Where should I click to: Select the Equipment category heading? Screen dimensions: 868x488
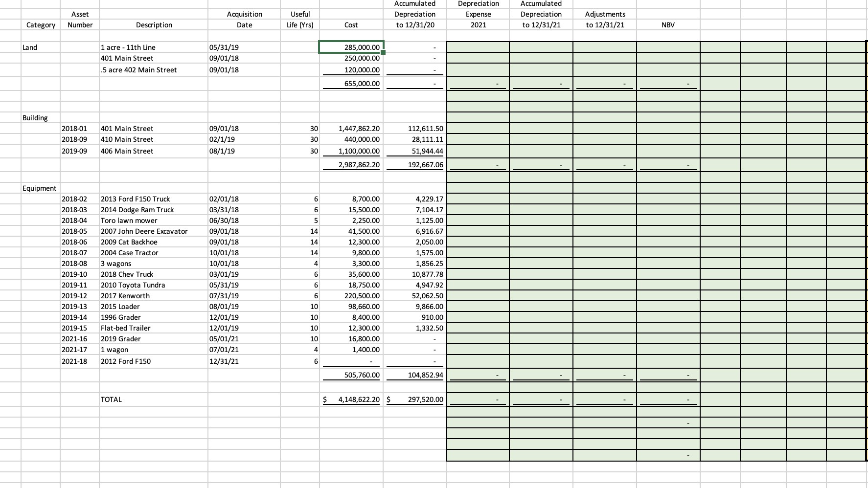[39, 188]
